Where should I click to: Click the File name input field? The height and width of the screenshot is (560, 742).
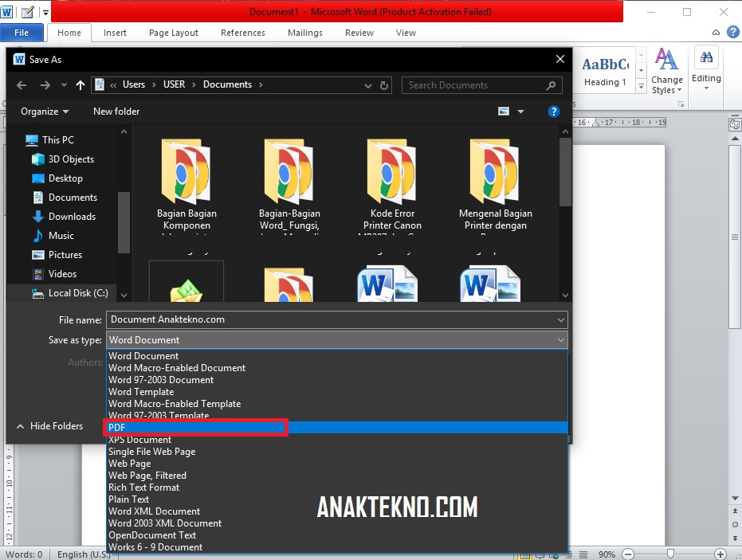click(337, 319)
